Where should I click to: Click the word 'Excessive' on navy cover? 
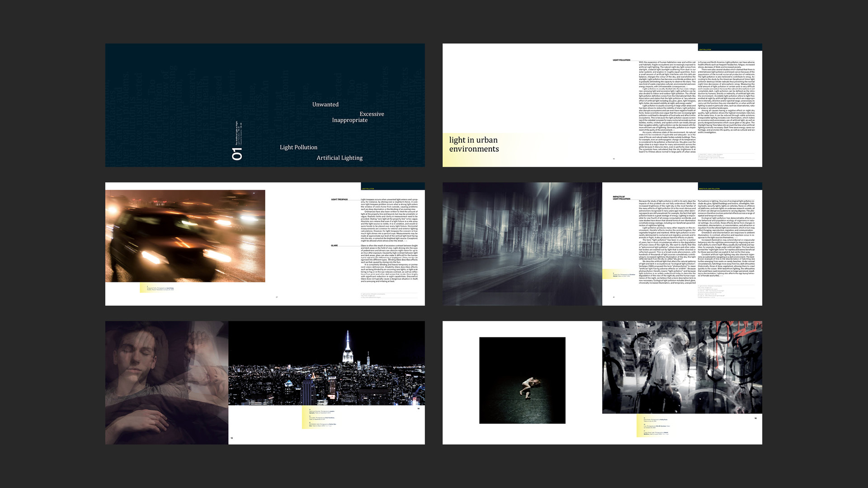click(x=372, y=114)
